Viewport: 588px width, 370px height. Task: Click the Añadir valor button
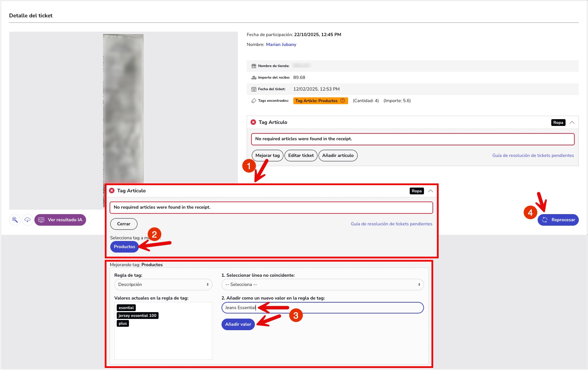(238, 324)
